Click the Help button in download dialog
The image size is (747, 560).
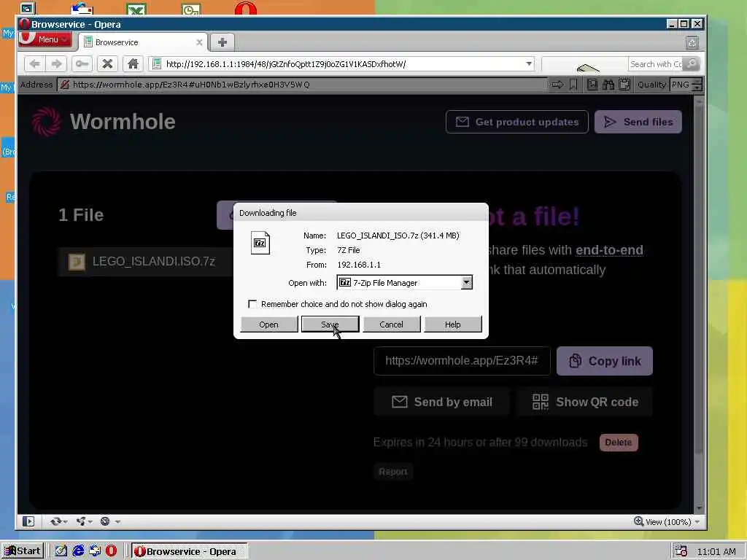click(x=452, y=324)
